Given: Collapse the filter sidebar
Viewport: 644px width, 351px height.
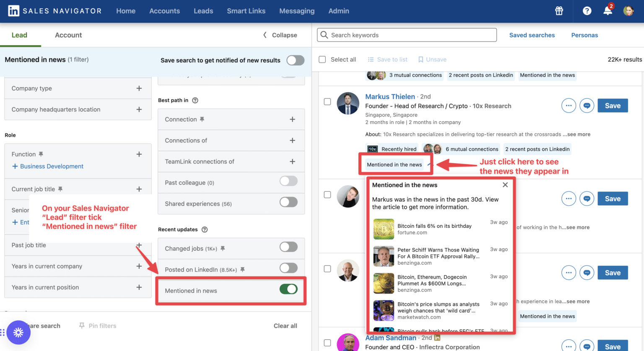Looking at the screenshot, I should (x=279, y=35).
